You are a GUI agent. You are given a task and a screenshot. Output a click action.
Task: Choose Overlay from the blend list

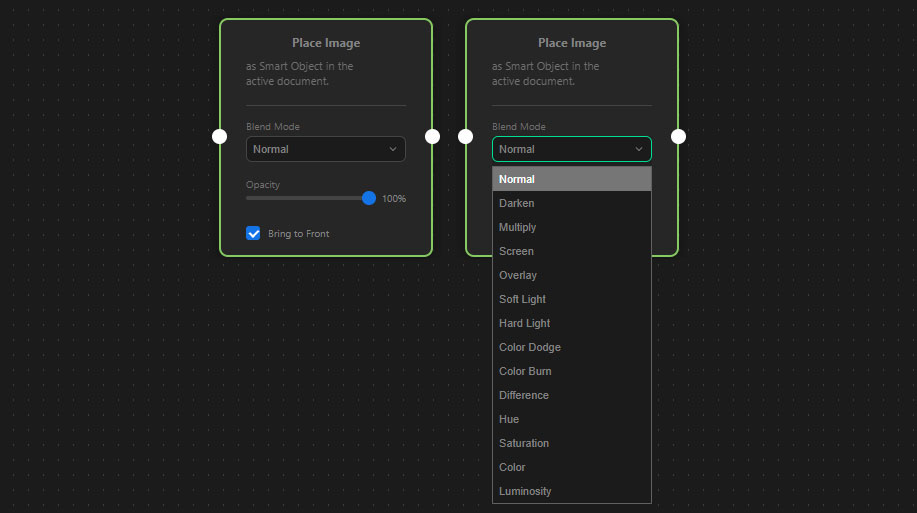(x=571, y=275)
